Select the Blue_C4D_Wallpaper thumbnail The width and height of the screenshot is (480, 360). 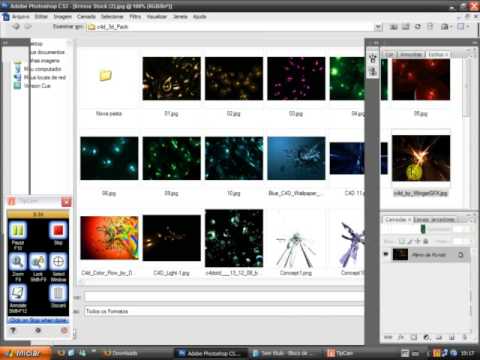[x=296, y=158]
